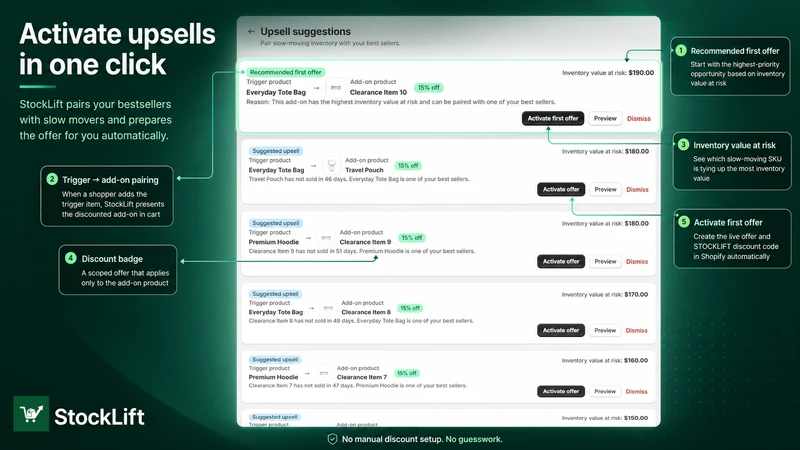Preview the Clearance Item 9 upsell

click(605, 261)
